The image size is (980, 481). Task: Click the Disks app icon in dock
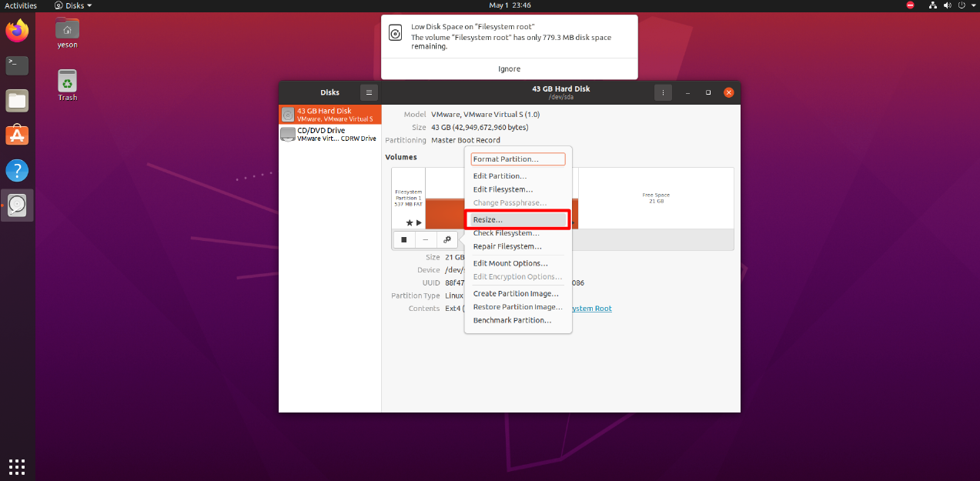pyautogui.click(x=17, y=205)
